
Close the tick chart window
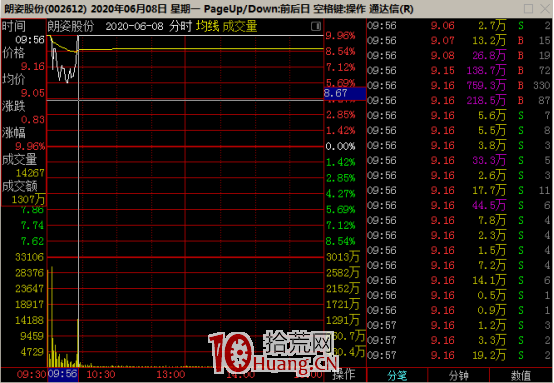coord(545,8)
